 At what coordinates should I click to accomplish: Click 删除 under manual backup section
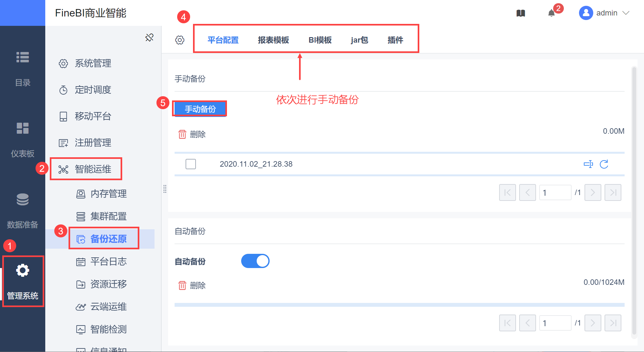click(x=192, y=134)
